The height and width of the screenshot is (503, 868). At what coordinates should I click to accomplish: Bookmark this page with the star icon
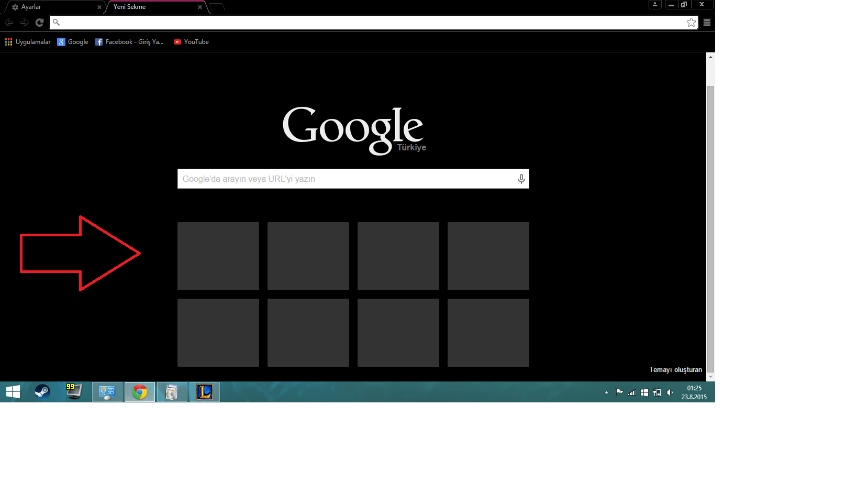[x=691, y=23]
